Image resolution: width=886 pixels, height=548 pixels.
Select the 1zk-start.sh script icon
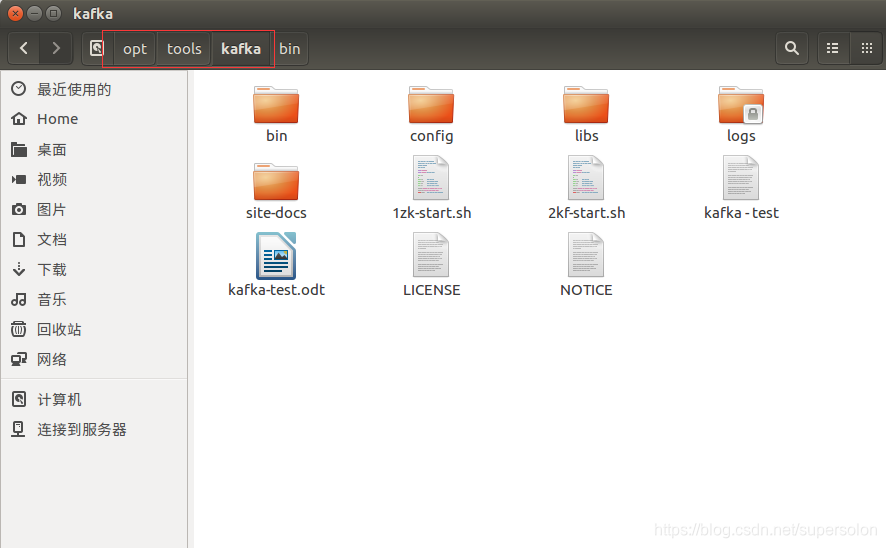[x=431, y=178]
